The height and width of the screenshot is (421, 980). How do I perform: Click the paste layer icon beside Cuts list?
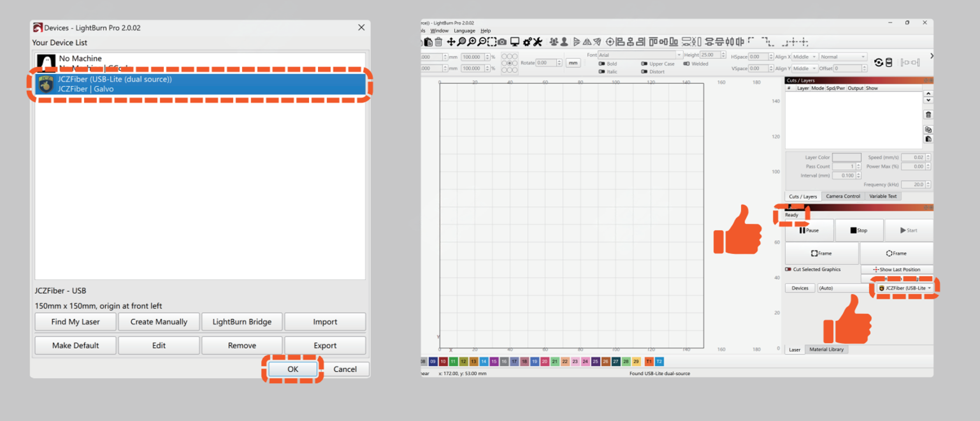click(928, 138)
